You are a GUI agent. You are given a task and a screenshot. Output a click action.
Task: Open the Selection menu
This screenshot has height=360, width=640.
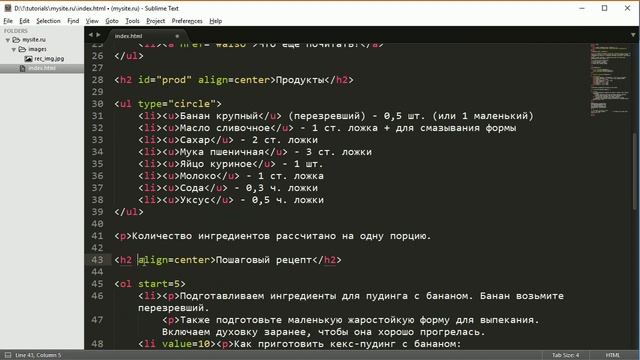pos(48,21)
